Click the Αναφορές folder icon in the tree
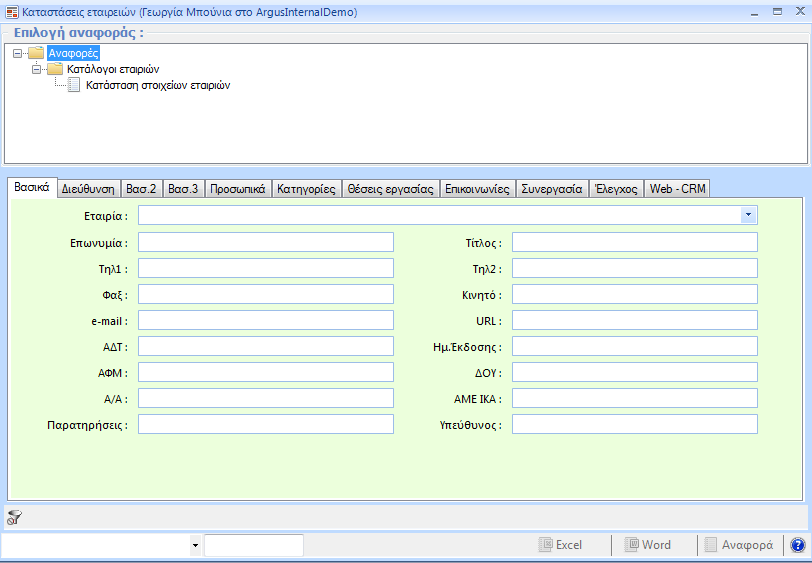 tap(37, 53)
